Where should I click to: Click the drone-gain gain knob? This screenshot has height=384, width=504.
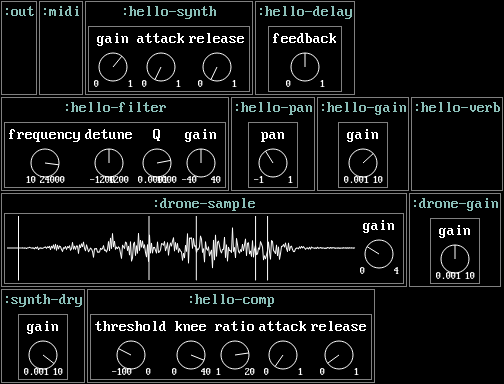(455, 259)
